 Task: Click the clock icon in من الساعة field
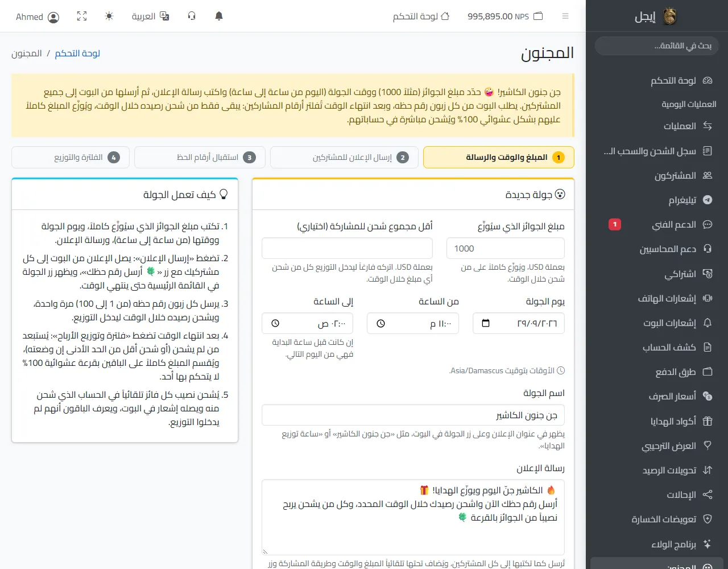(x=380, y=323)
